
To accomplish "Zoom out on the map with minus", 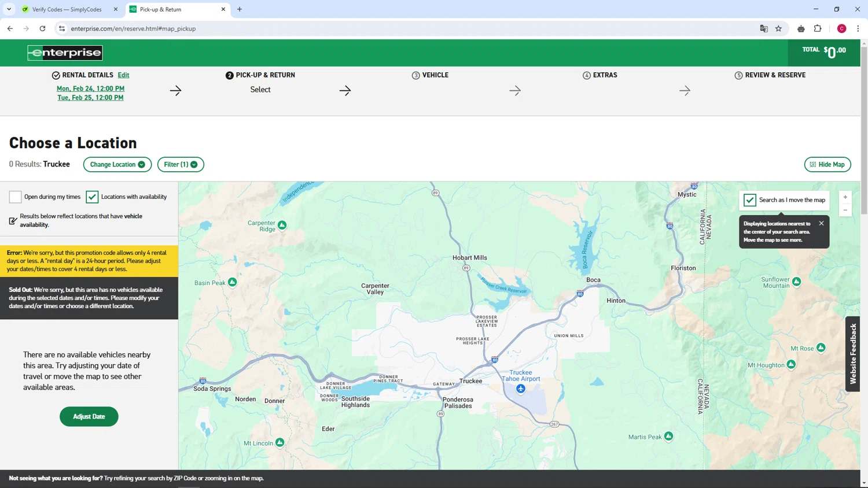I will [x=845, y=210].
